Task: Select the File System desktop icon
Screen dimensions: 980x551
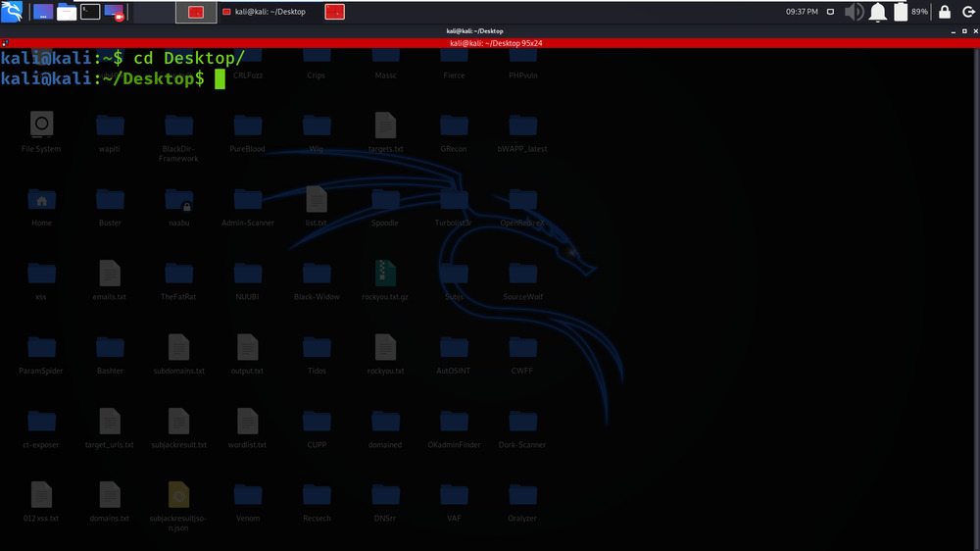Action: click(x=41, y=130)
